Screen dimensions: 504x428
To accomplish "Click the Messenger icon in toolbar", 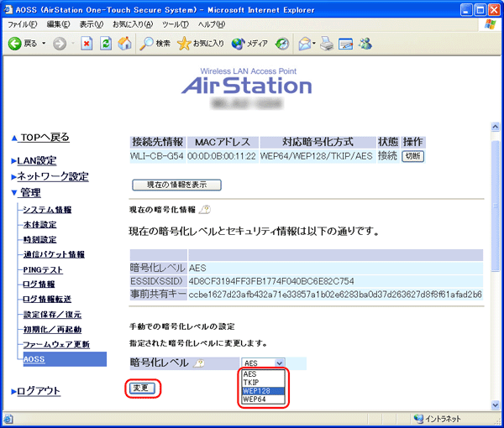I will point(365,44).
